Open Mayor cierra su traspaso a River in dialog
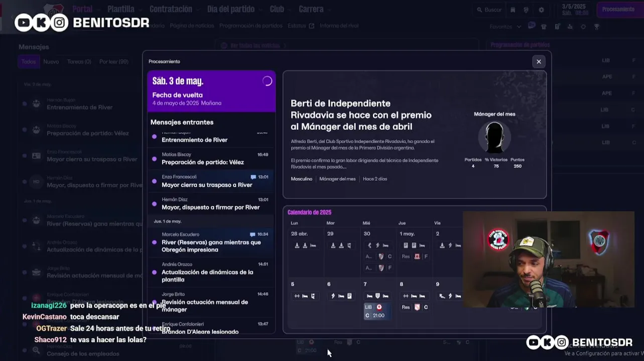 coord(211,181)
